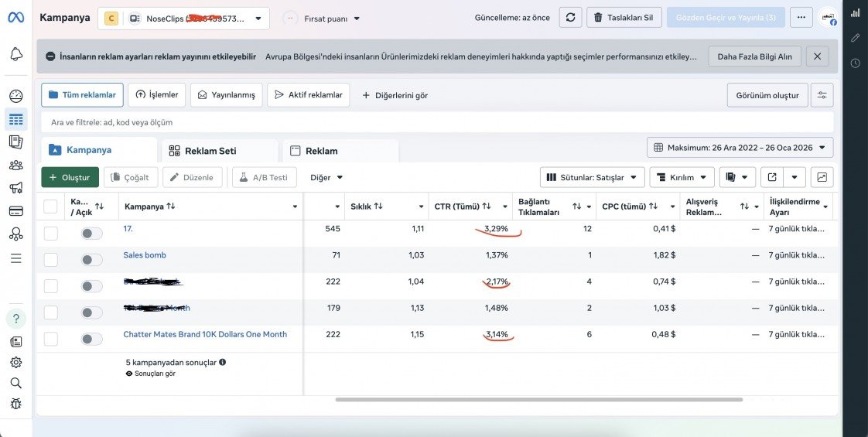Toggle the Sales bomb campaign switch
The width and height of the screenshot is (868, 437).
point(91,260)
